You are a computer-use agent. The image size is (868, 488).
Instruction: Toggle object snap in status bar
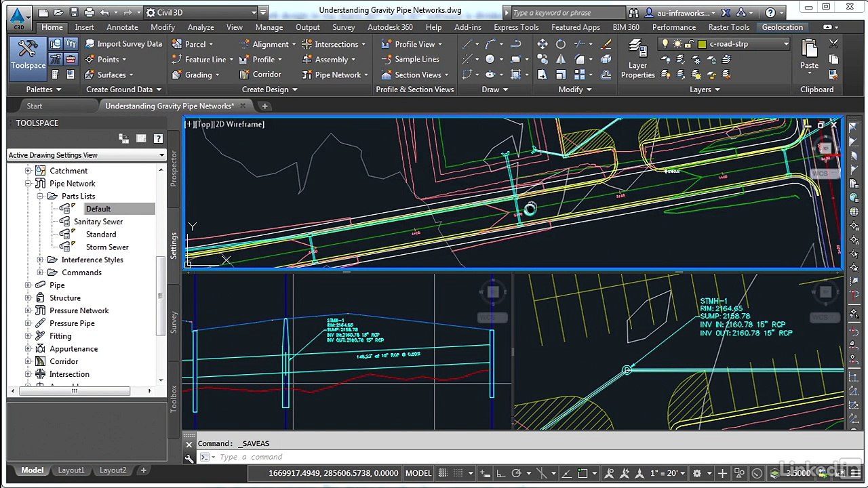[x=583, y=473]
